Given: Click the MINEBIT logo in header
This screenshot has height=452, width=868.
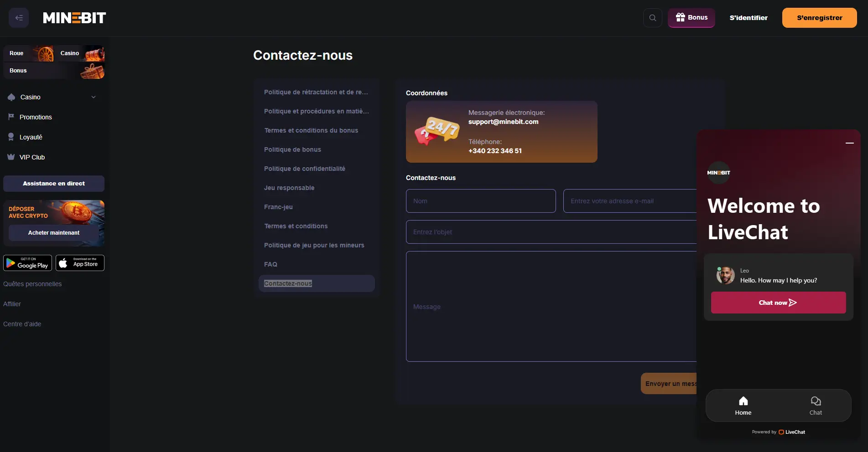Looking at the screenshot, I should click(74, 18).
